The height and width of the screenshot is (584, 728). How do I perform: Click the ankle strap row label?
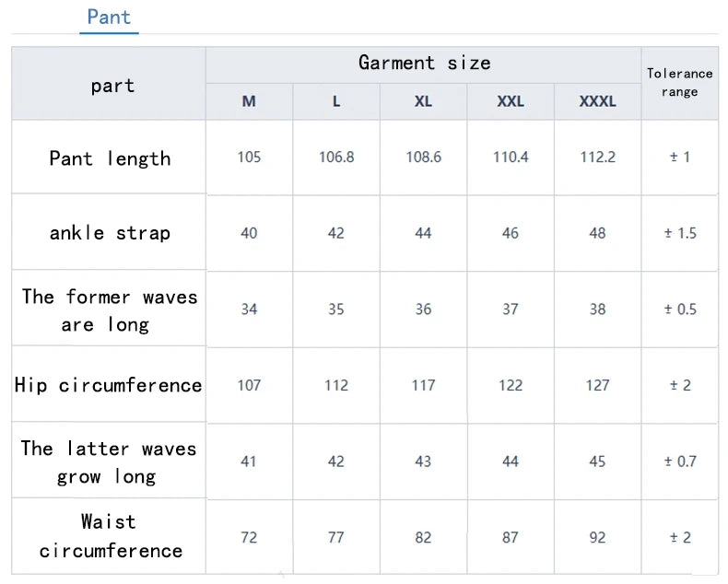coord(110,233)
